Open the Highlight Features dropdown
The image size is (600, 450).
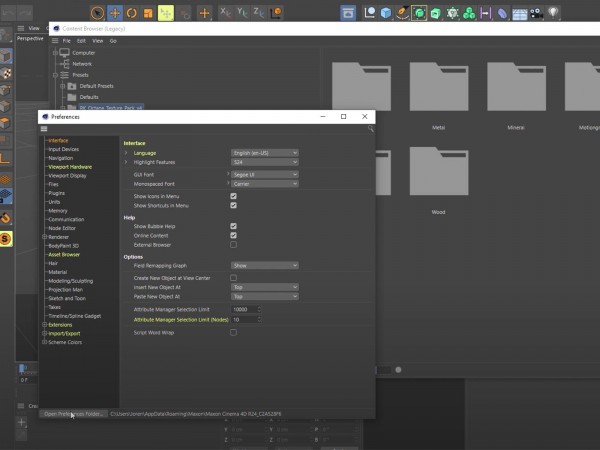click(265, 162)
